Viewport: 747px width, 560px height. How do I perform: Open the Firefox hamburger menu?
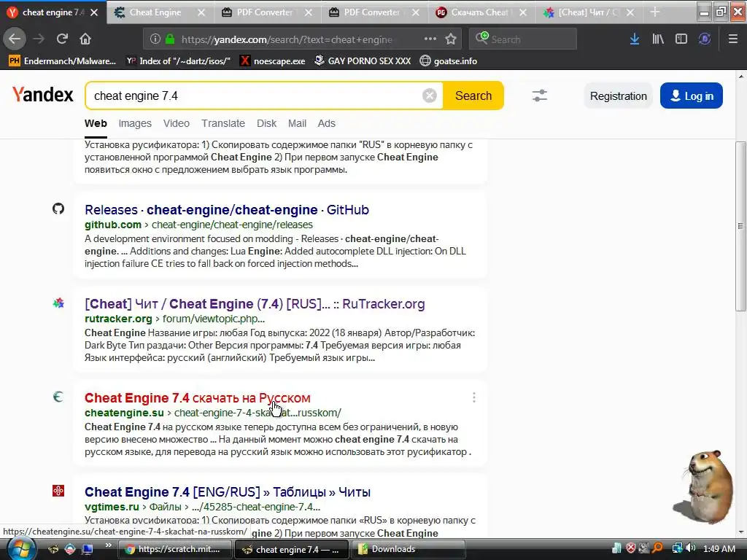(732, 39)
